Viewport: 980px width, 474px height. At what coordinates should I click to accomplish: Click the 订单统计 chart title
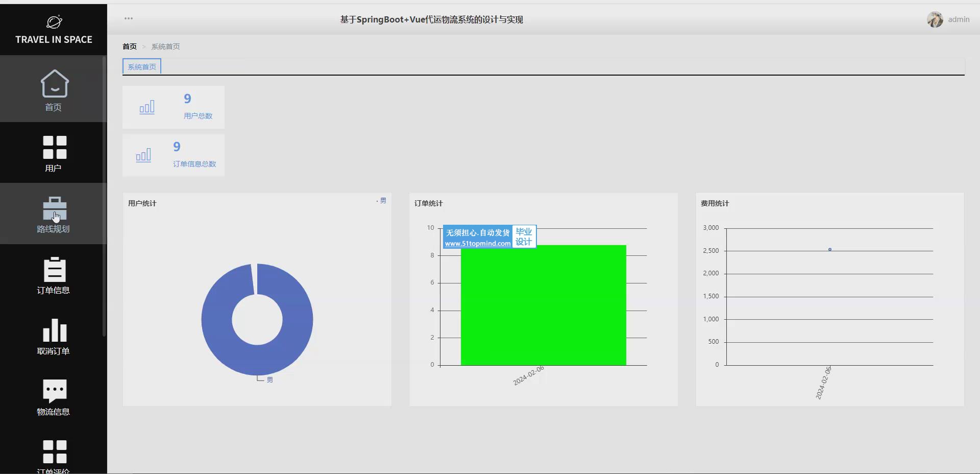point(429,203)
